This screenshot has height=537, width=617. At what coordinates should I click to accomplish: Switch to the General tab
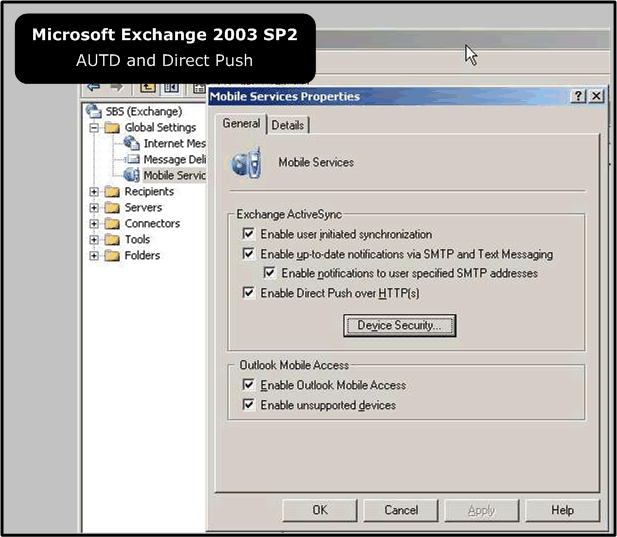click(241, 124)
